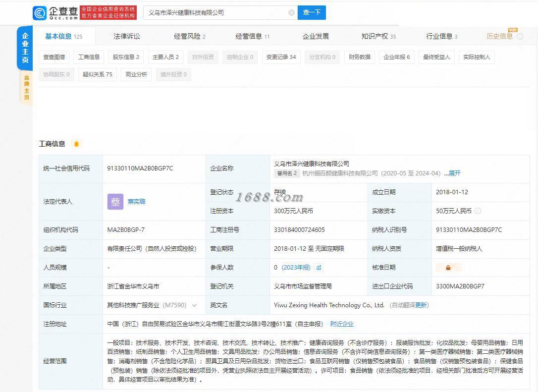Click the 更新 translation link
The width and height of the screenshot is (538, 392).
(421, 305)
